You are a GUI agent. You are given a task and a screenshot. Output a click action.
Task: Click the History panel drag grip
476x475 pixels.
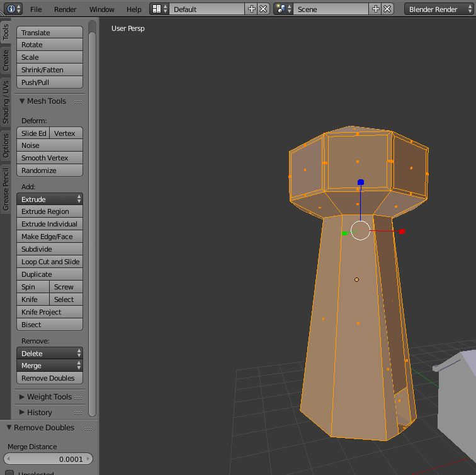pos(78,413)
